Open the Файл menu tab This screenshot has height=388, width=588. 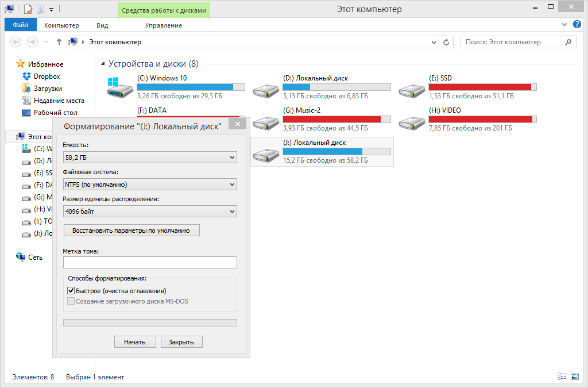[x=21, y=25]
